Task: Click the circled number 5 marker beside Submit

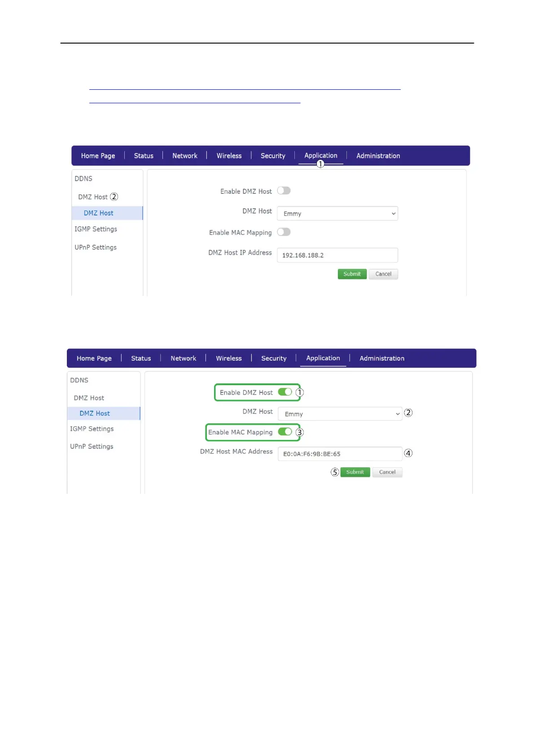Action: (x=335, y=472)
